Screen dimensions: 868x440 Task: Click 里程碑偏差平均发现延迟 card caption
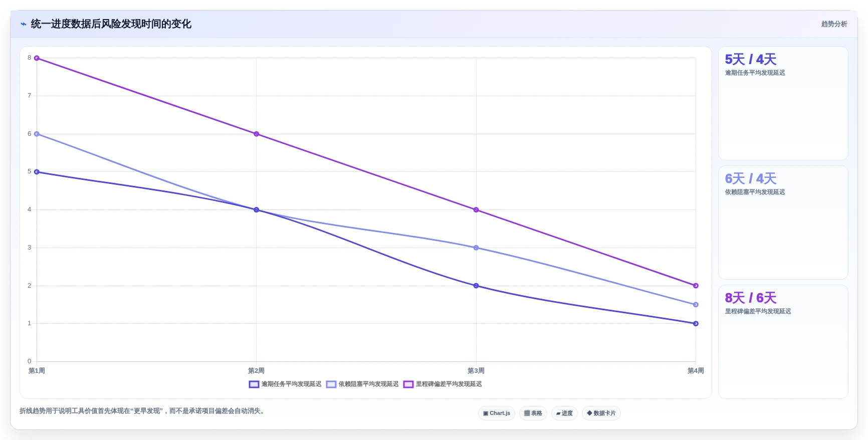pos(758,312)
